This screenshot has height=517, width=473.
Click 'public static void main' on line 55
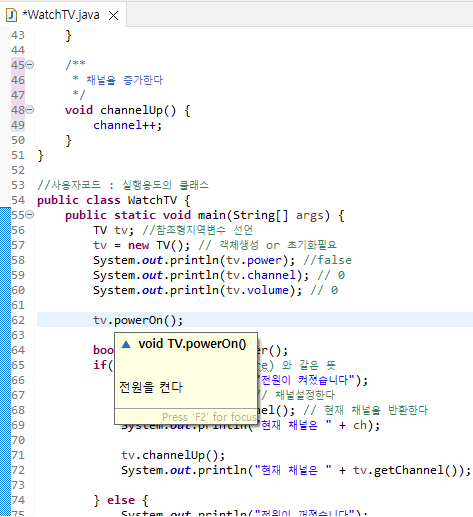click(x=146, y=215)
